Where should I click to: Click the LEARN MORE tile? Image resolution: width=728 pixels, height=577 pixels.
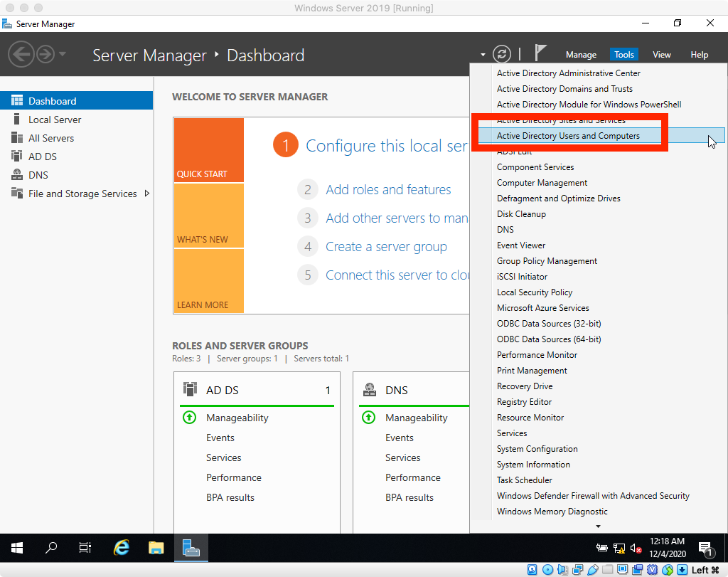pyautogui.click(x=209, y=281)
